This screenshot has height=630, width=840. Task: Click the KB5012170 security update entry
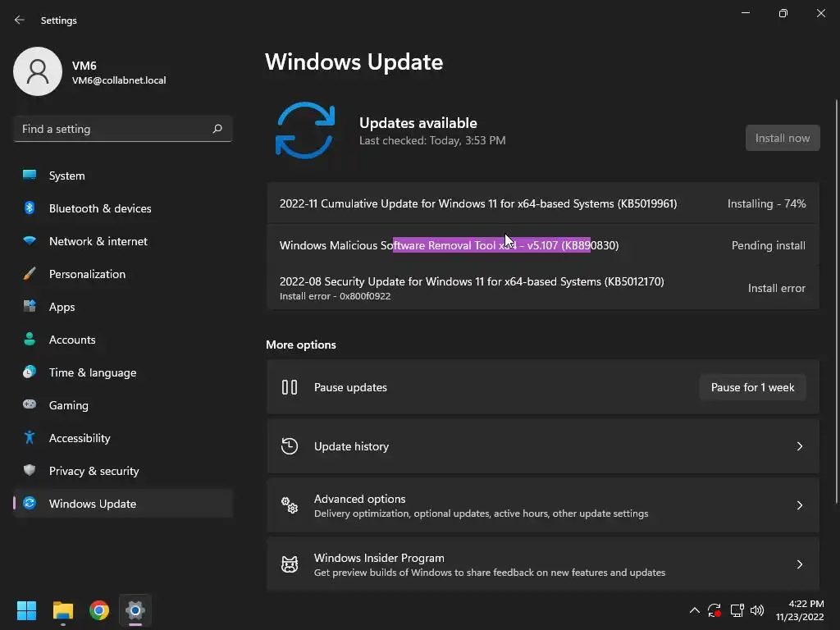pyautogui.click(x=543, y=288)
